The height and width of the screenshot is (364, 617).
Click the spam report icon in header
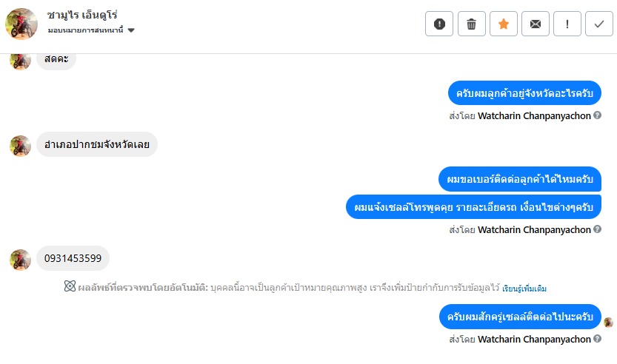(439, 24)
